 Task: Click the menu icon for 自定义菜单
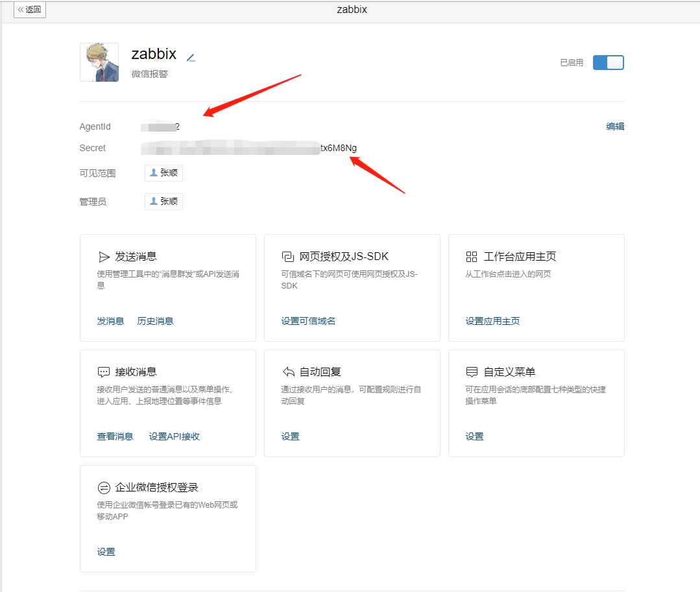coord(472,372)
